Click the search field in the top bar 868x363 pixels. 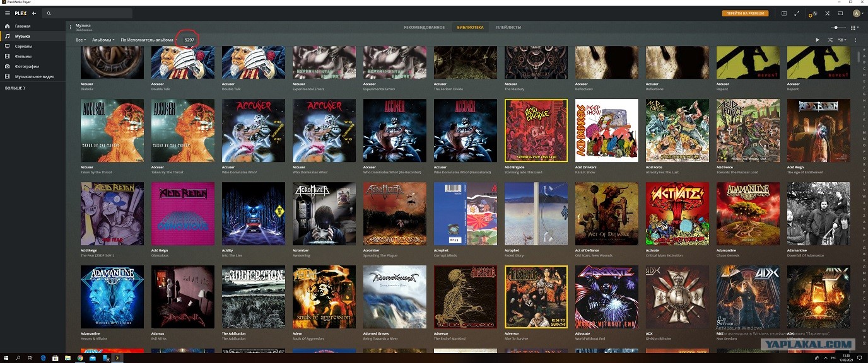click(x=88, y=13)
